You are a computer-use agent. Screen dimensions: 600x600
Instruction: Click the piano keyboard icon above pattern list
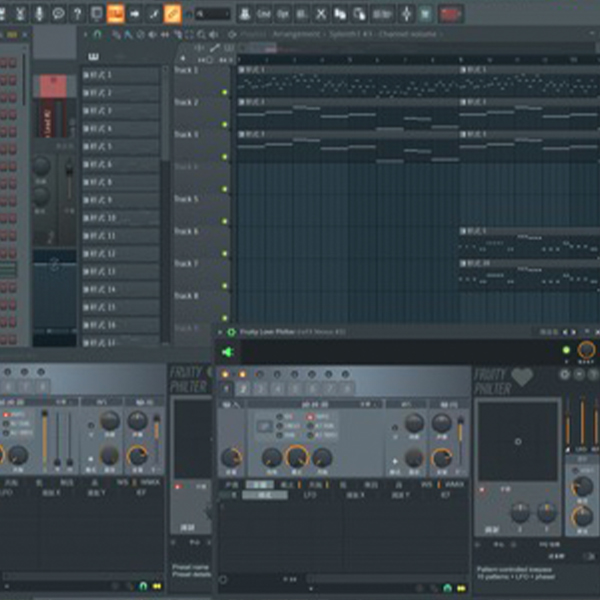click(94, 56)
